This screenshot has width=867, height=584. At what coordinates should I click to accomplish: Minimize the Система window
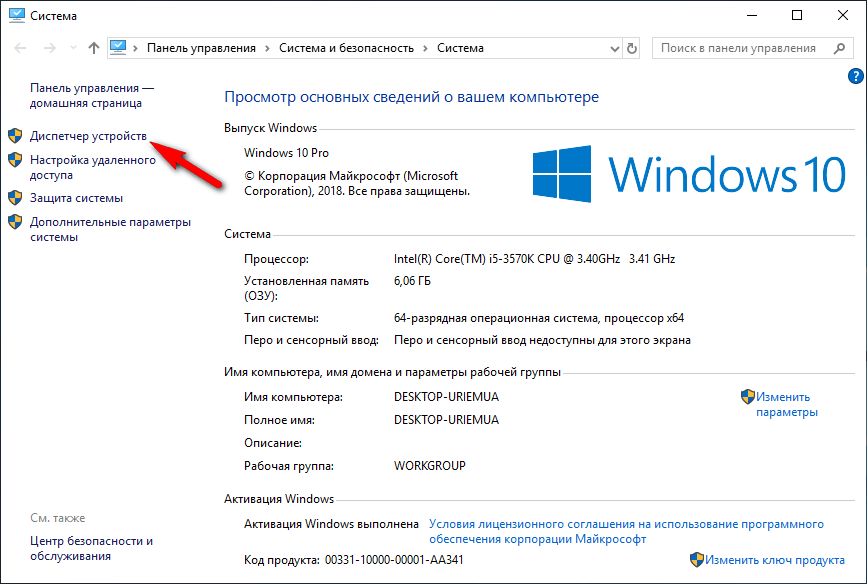[751, 15]
